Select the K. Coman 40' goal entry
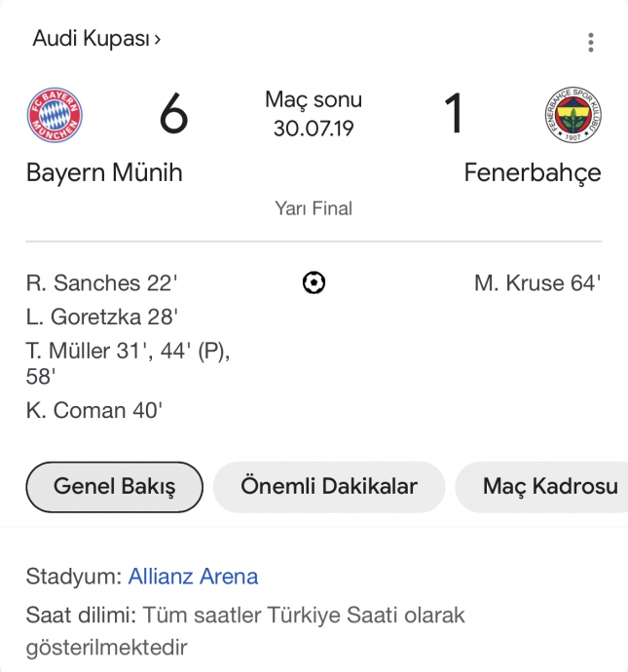The image size is (628, 672). (x=94, y=410)
